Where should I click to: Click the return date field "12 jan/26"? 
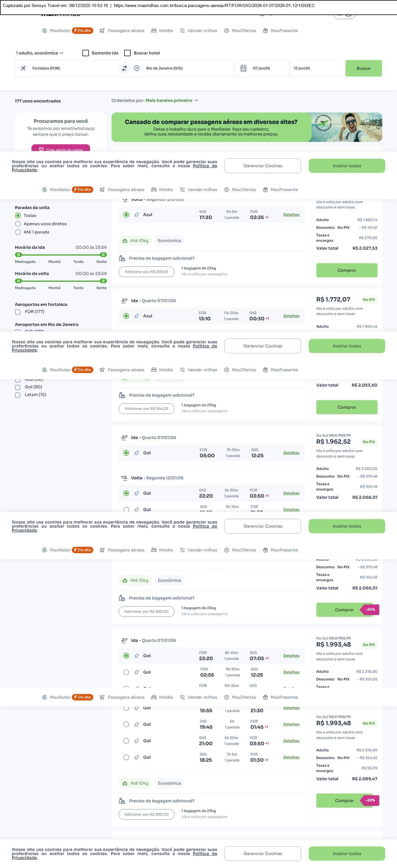click(317, 68)
